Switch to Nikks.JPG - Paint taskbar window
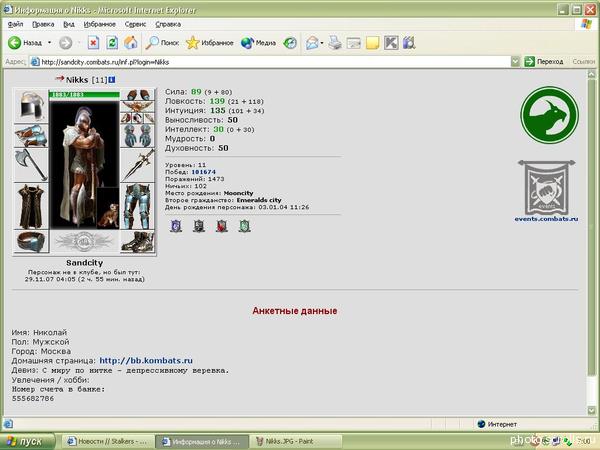Viewport: 600px width, 450px height. click(x=295, y=441)
